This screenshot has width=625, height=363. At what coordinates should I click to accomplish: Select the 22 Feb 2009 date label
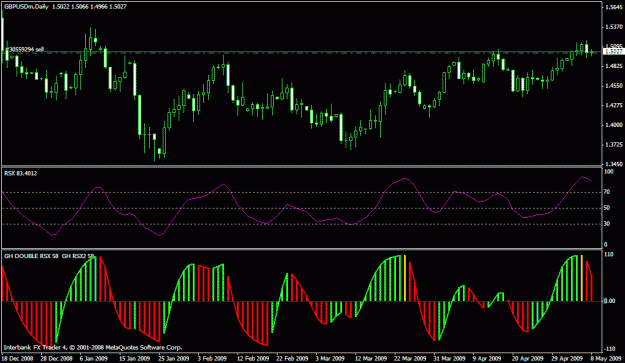click(292, 358)
